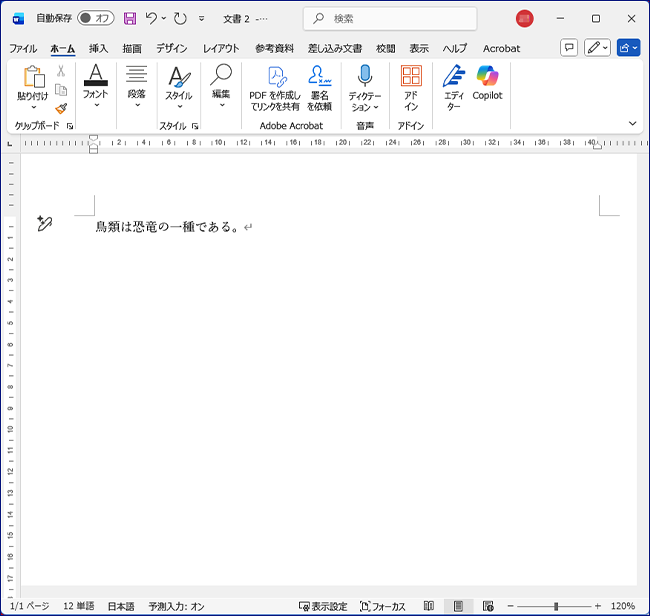This screenshot has height=616, width=650.
Task: Click 署名を依頼 Acrobat signature icon
Action: coord(319,83)
